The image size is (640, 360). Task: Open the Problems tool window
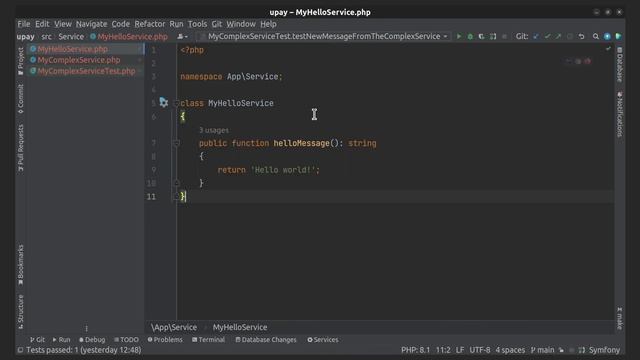pos(165,340)
